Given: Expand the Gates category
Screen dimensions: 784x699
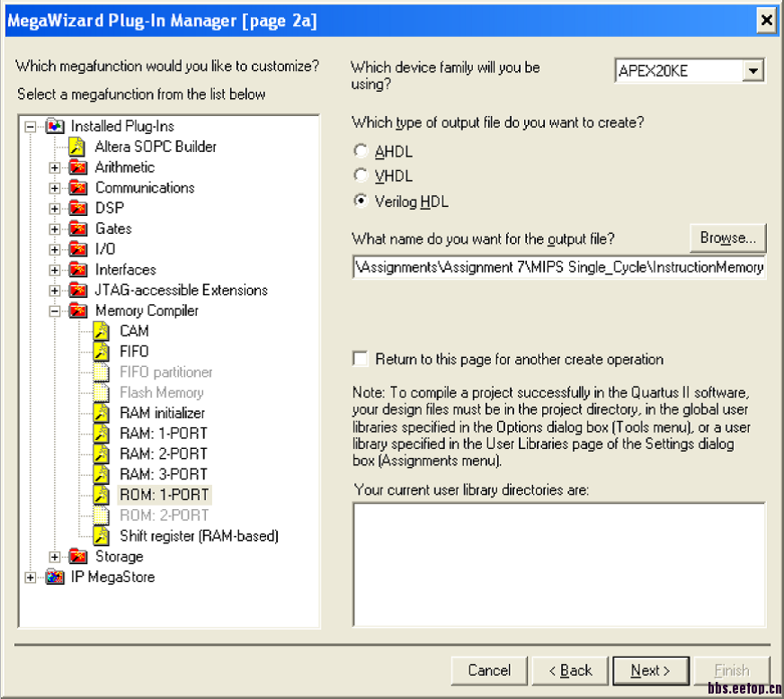Looking at the screenshot, I should point(55,229).
